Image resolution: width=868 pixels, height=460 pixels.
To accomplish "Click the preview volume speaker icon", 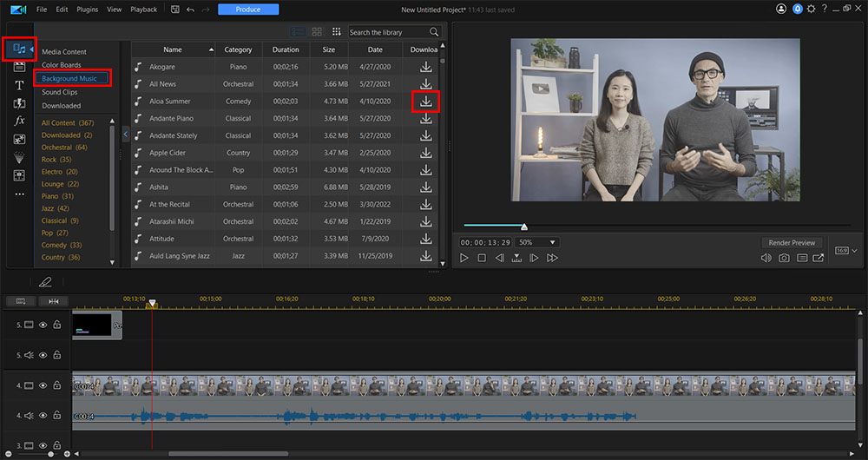I will point(766,258).
